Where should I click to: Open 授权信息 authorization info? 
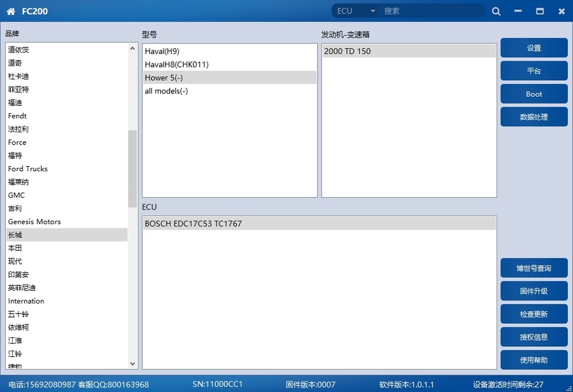tap(534, 337)
